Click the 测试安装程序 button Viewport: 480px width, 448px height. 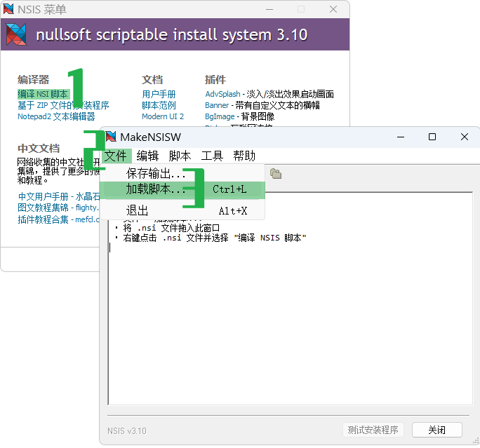pyautogui.click(x=373, y=430)
